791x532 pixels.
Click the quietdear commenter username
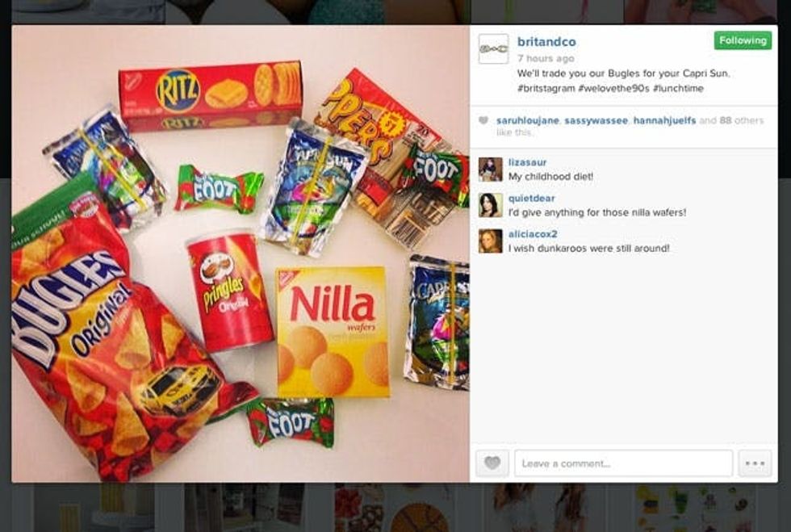531,199
